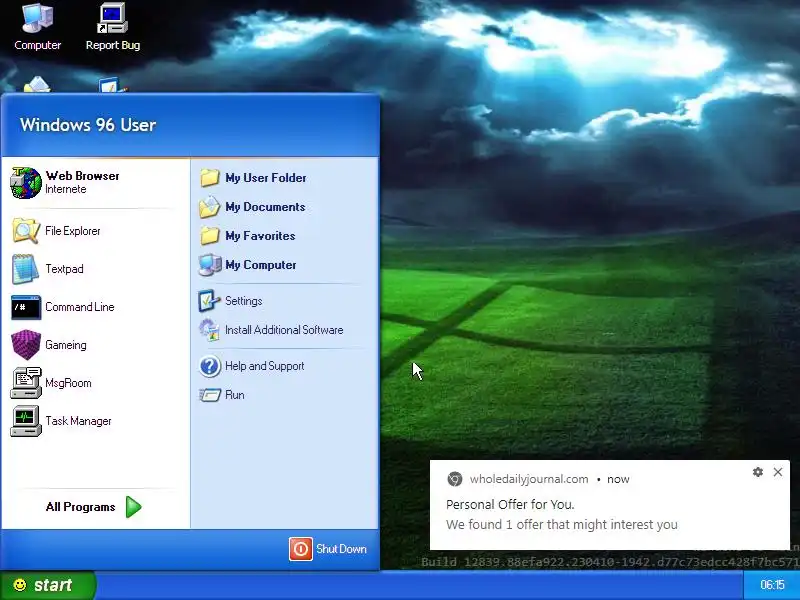This screenshot has height=600, width=800.
Task: Click the File Explorer magnifier folder icon
Action: 26,231
